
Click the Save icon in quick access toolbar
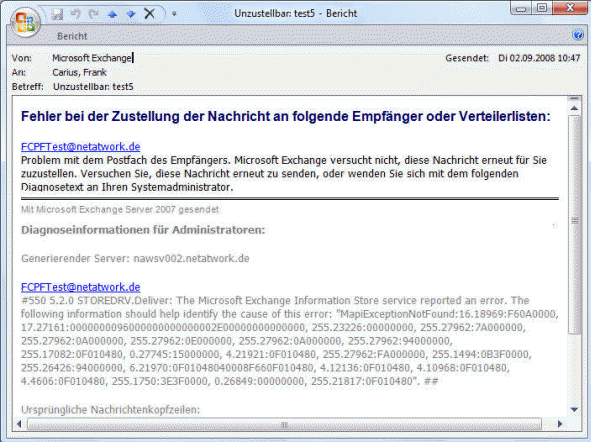click(x=57, y=14)
